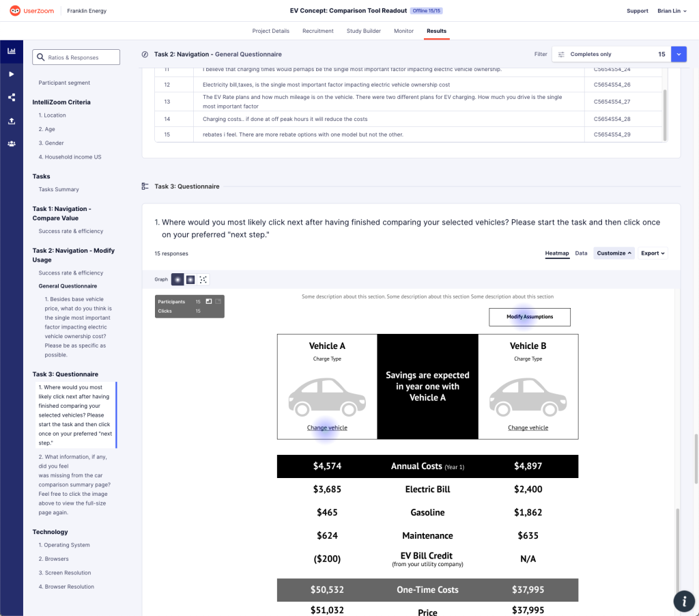The height and width of the screenshot is (616, 699).
Task: Select the radial heatmap graph style
Action: pyautogui.click(x=177, y=280)
